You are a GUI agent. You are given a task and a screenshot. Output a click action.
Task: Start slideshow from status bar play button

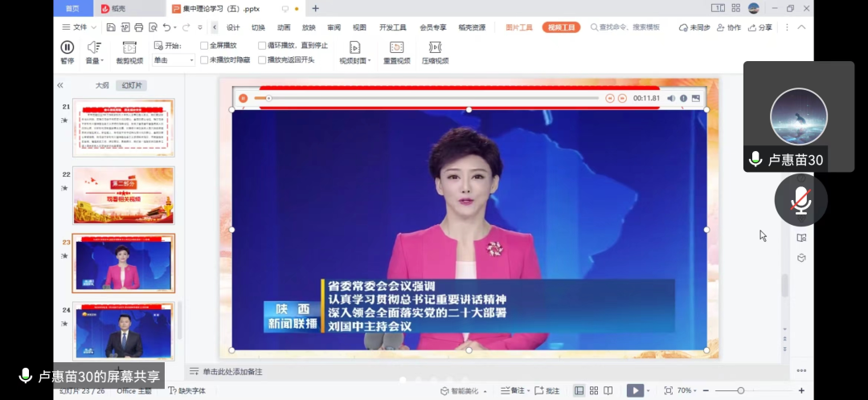click(635, 390)
